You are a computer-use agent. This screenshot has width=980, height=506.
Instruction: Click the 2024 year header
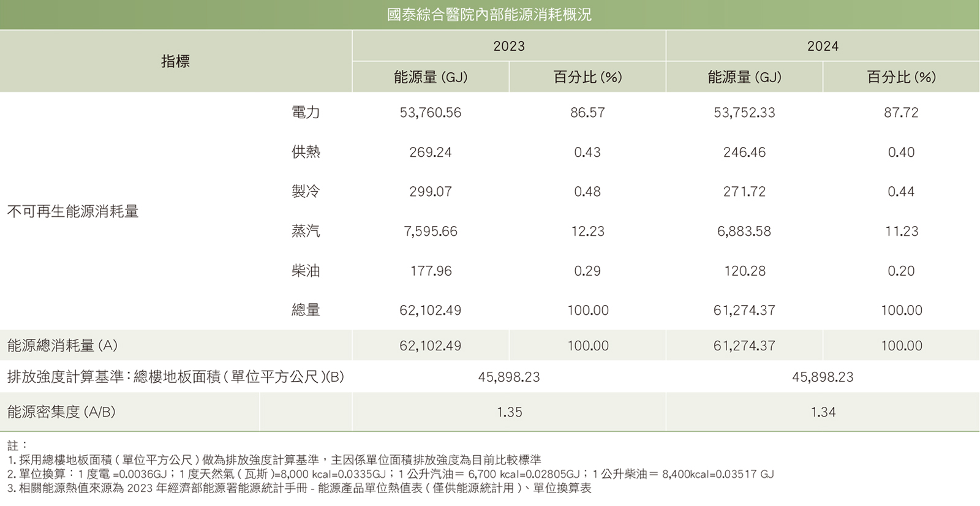(823, 46)
